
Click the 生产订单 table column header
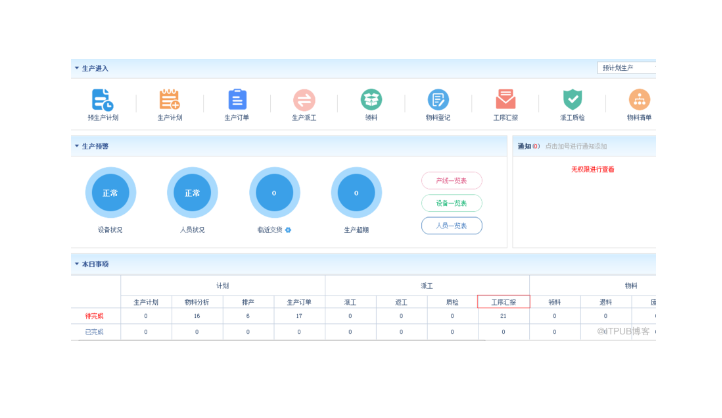[299, 302]
